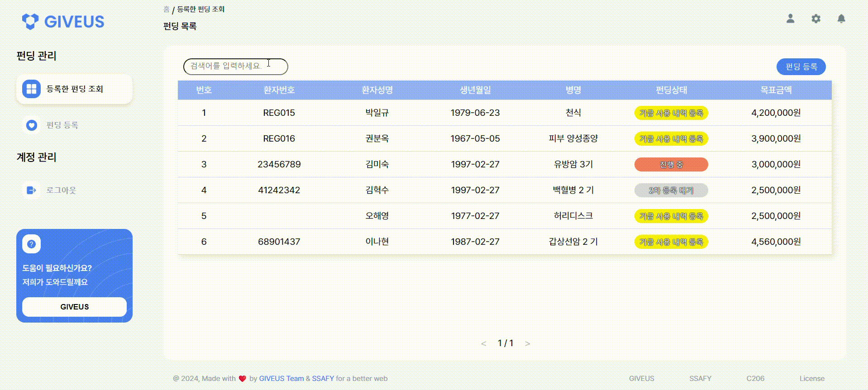
Task: Select patient number 68901437 cell
Action: (x=279, y=242)
